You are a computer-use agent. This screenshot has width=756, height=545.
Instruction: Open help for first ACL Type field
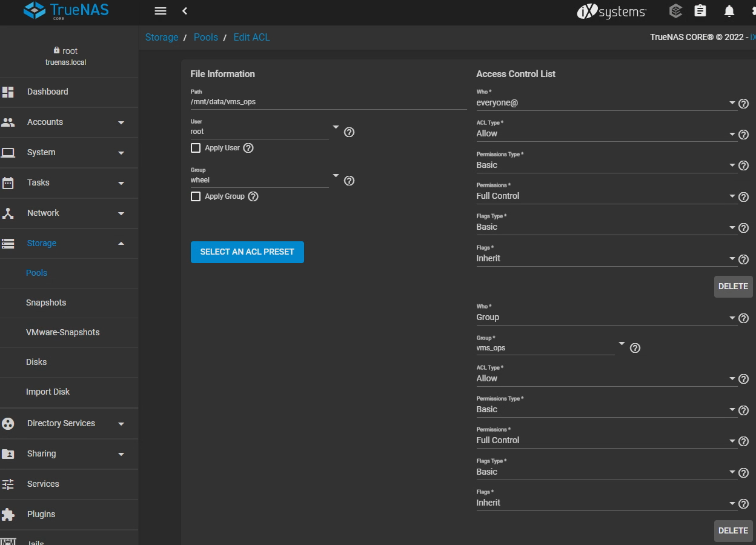click(x=743, y=135)
